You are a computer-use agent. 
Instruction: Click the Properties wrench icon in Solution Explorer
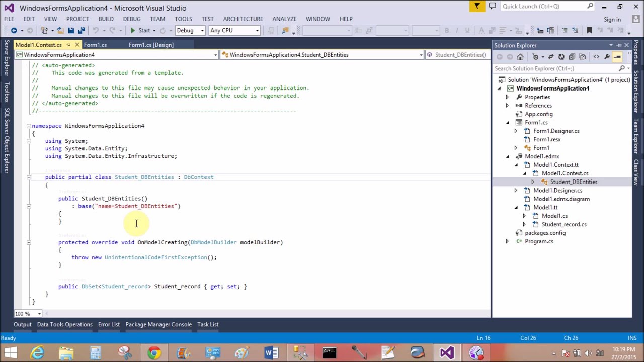coord(607,57)
